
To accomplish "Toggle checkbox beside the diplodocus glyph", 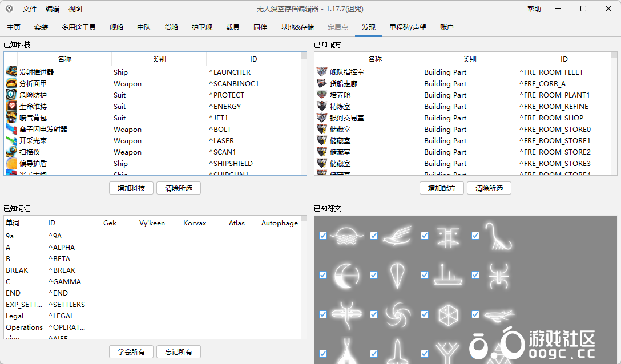I will tap(475, 236).
